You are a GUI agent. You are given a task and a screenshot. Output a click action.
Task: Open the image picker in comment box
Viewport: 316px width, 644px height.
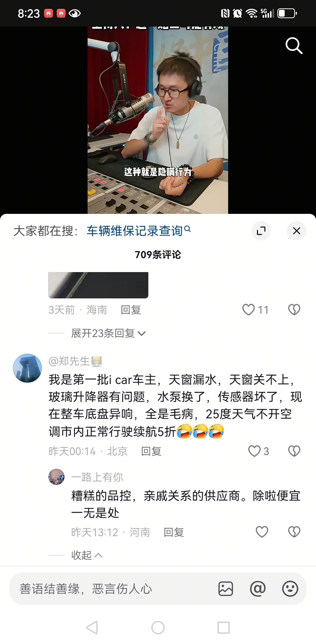pos(226,589)
